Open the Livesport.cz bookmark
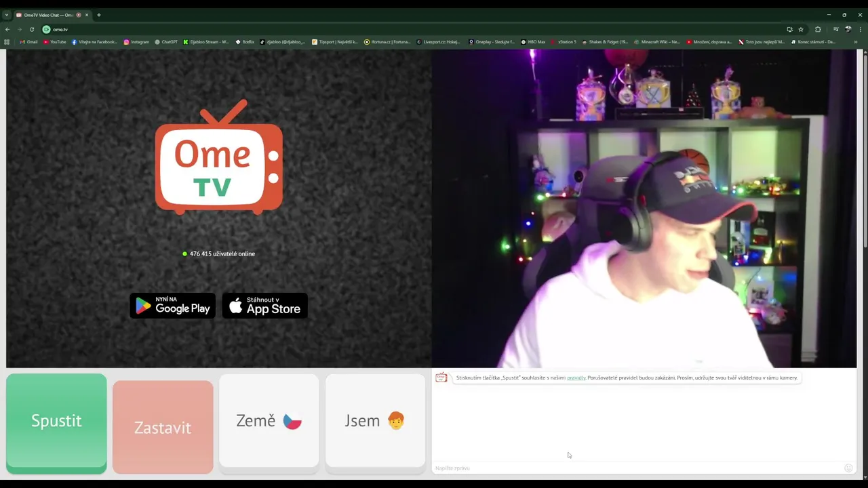868x488 pixels. click(439, 42)
